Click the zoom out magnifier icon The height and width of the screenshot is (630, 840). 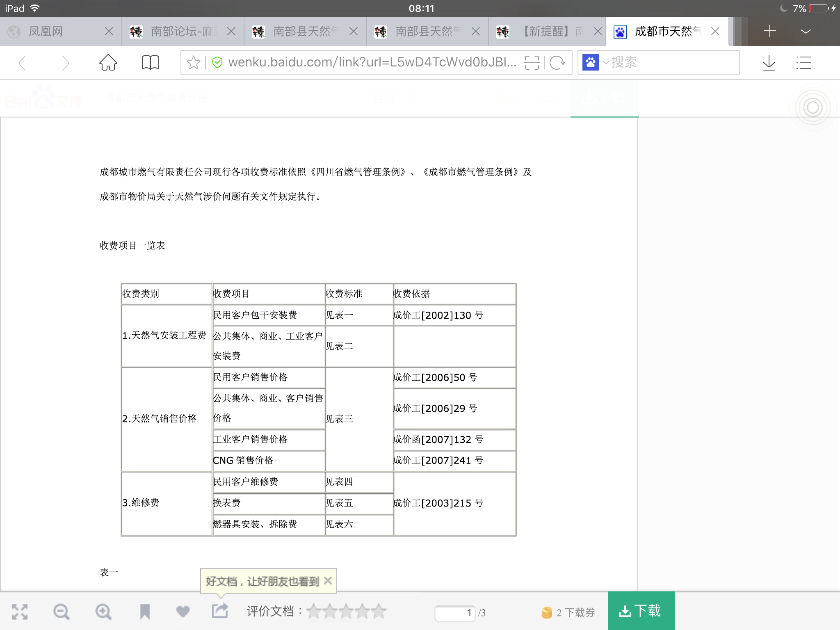pyautogui.click(x=62, y=612)
